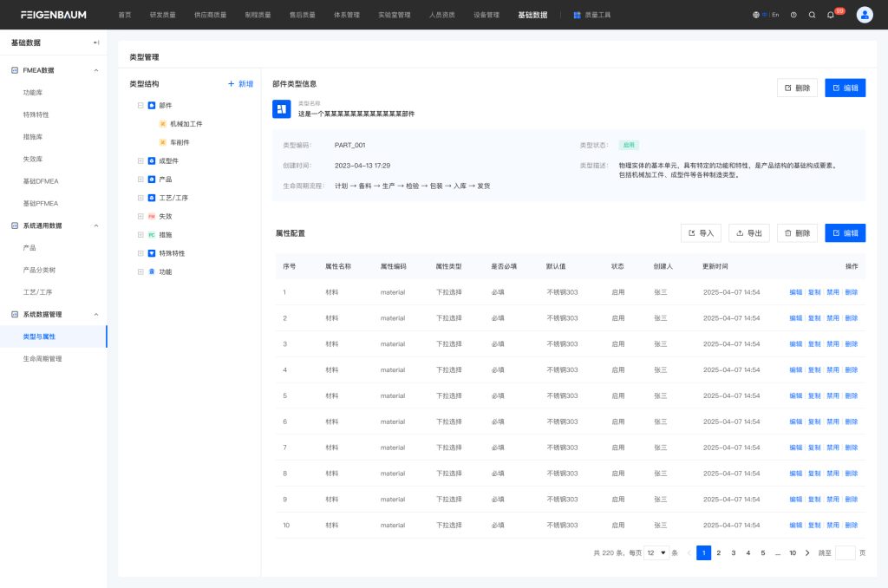Open the help question-mark icon
The height and width of the screenshot is (588, 888).
[x=793, y=16]
